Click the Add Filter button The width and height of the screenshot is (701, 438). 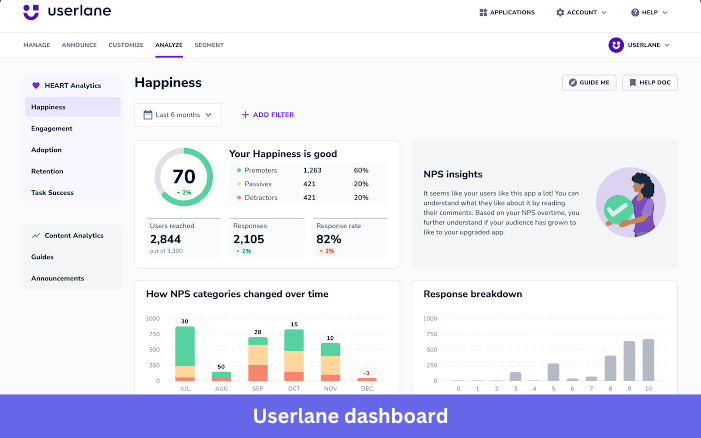(x=268, y=115)
